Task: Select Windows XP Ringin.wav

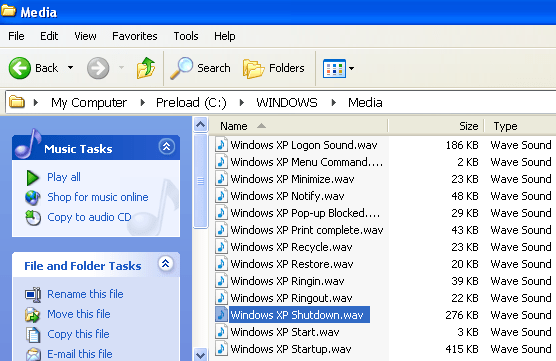Action: coord(287,281)
